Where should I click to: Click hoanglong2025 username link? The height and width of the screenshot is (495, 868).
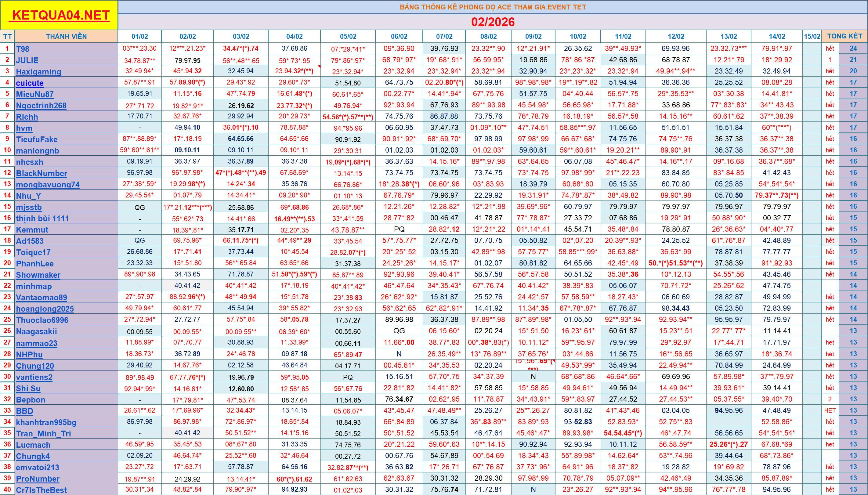[x=45, y=309]
